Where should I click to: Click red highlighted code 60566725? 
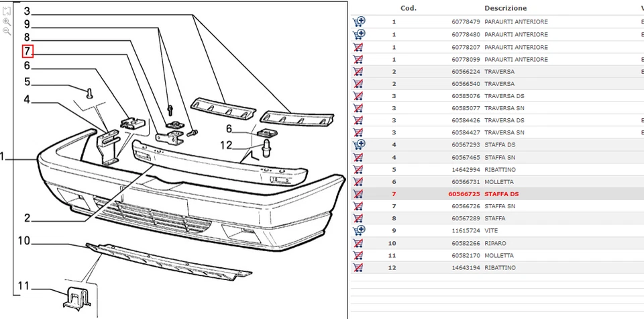tap(464, 194)
